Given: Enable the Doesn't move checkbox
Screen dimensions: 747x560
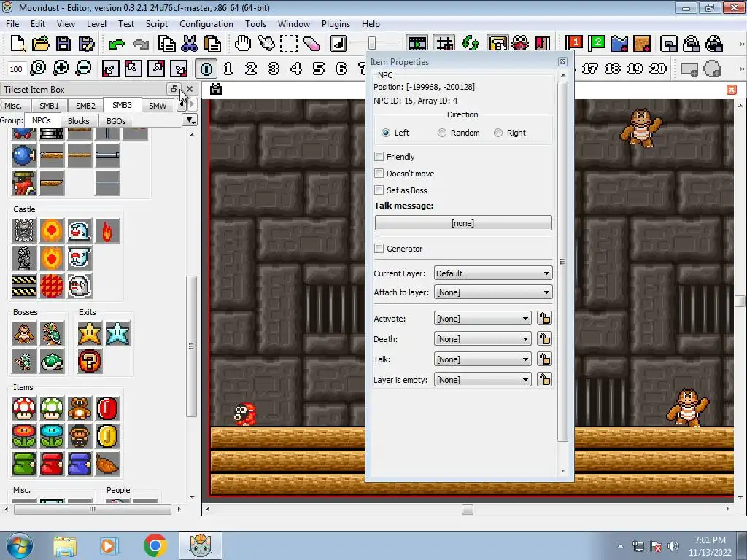Looking at the screenshot, I should point(379,174).
